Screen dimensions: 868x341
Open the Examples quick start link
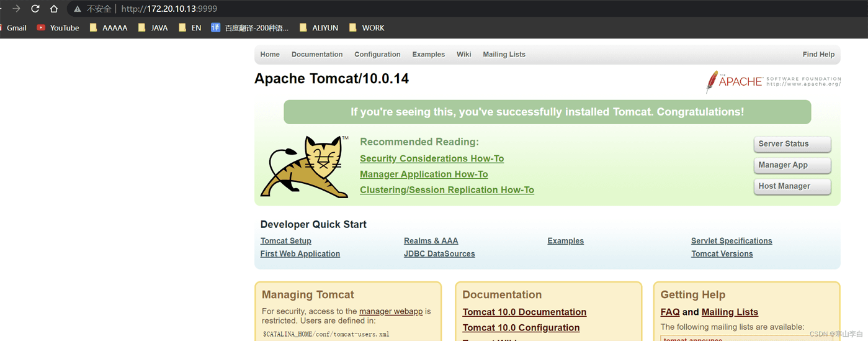(x=566, y=241)
